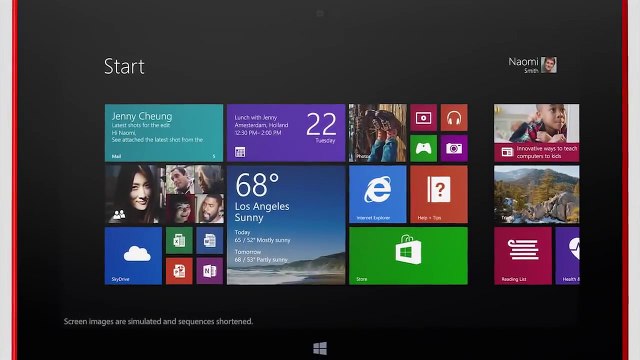Open the Windows Store tile
640x360 pixels.
tap(408, 256)
